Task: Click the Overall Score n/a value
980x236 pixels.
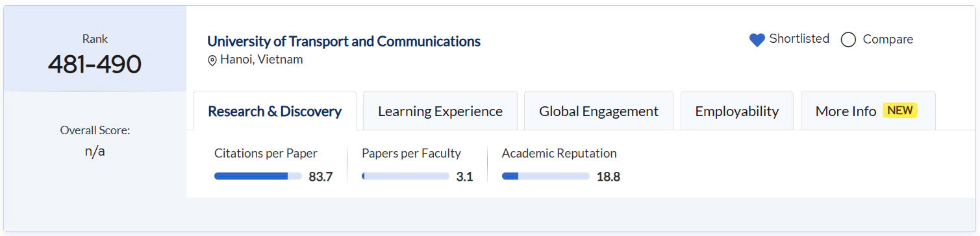Action: pos(95,151)
